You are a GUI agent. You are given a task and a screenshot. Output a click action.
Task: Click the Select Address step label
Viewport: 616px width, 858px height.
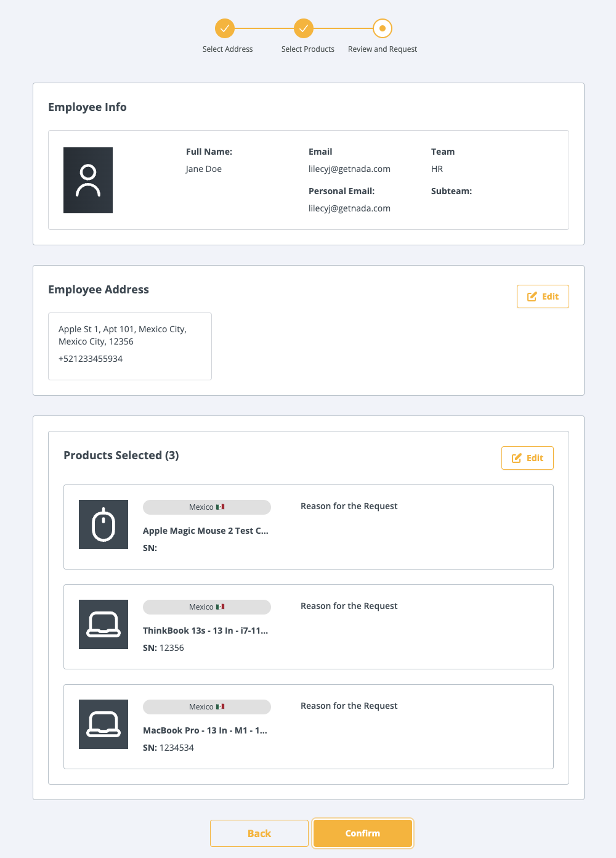pos(227,49)
